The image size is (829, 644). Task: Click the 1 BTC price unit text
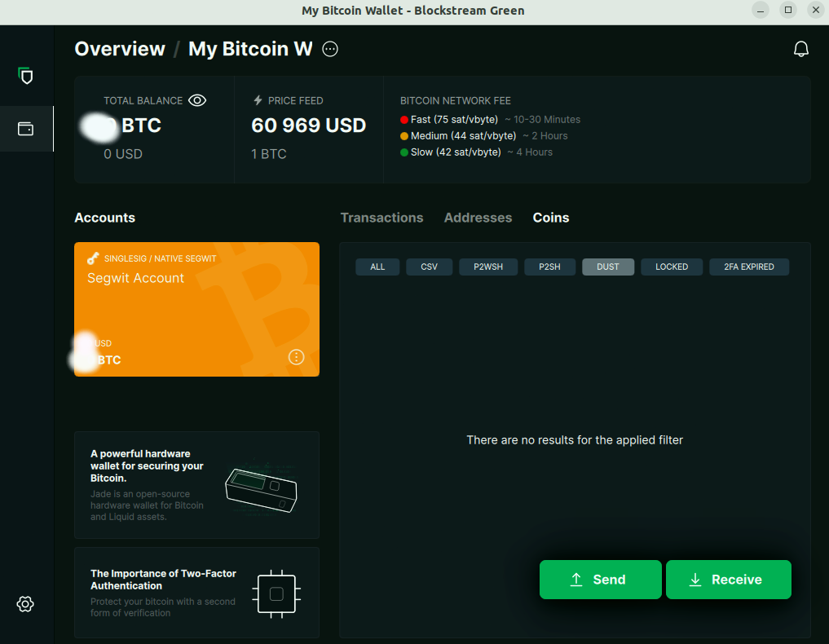click(x=268, y=154)
